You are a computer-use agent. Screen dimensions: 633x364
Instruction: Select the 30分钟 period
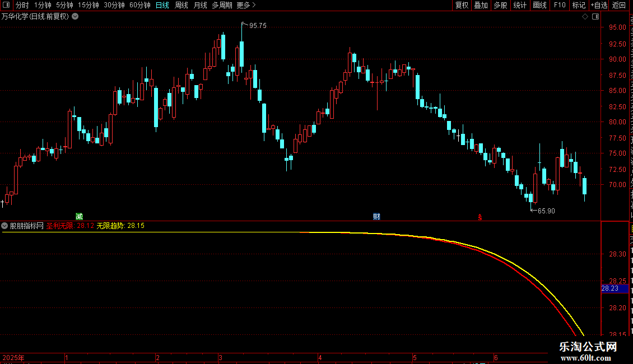[x=114, y=5]
